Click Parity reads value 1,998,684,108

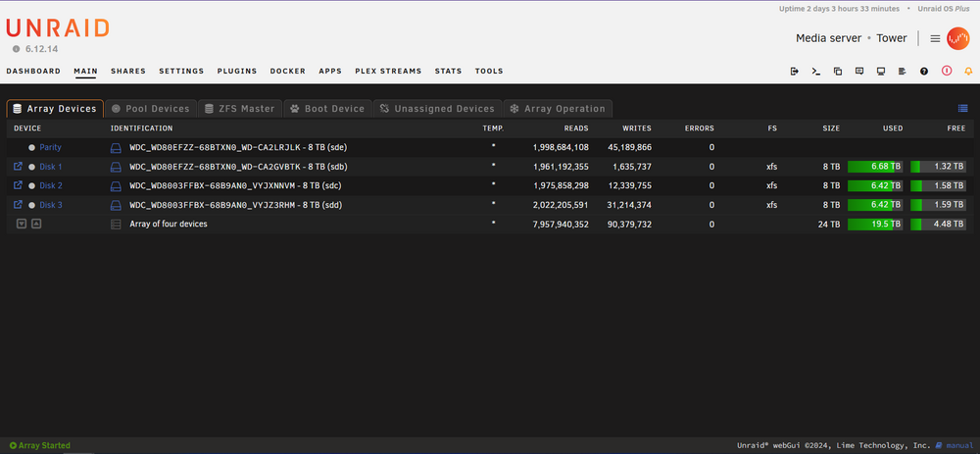561,148
